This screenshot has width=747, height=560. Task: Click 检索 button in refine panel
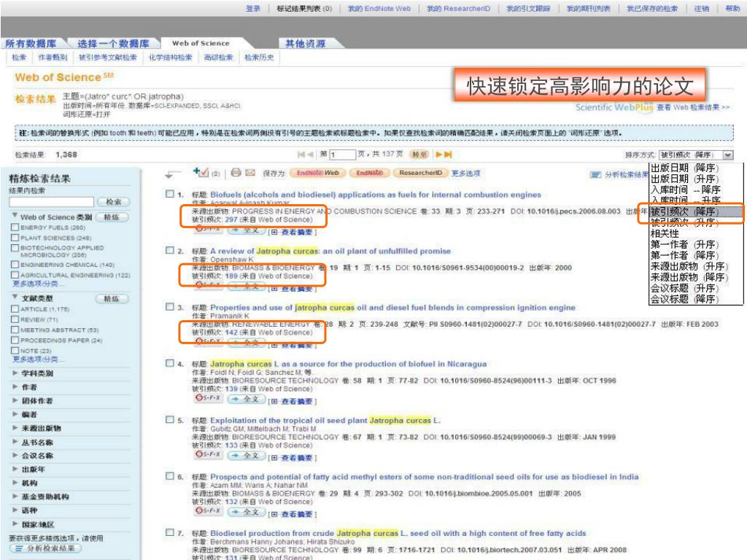[x=113, y=202]
